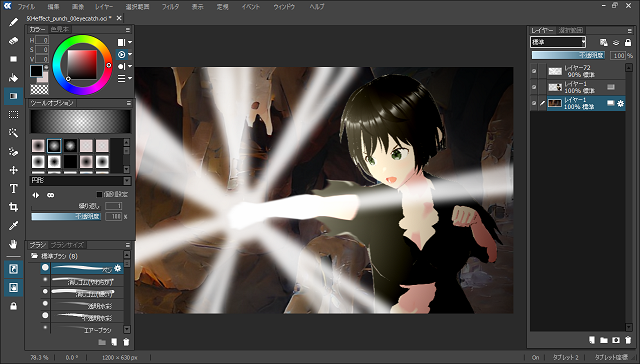Select the Hand pan tool

13,244
